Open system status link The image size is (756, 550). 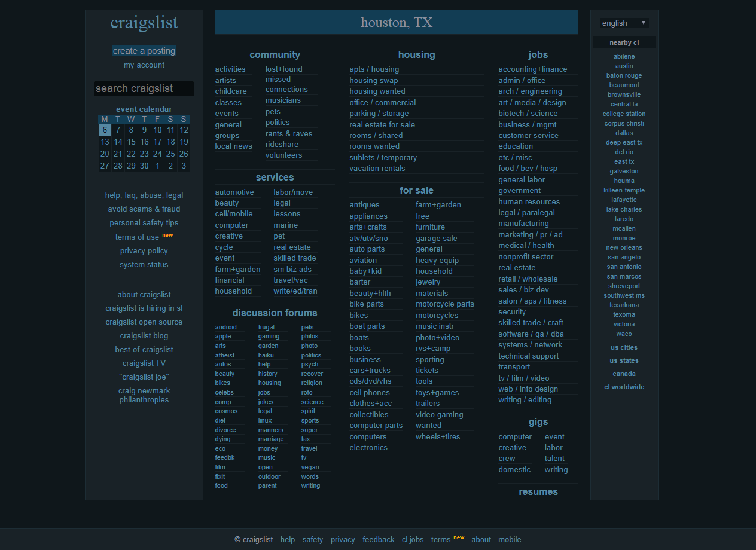point(144,264)
